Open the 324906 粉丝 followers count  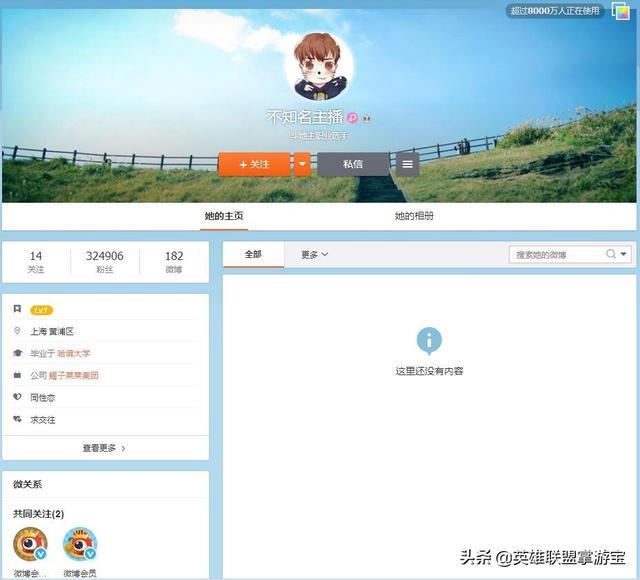(x=105, y=262)
